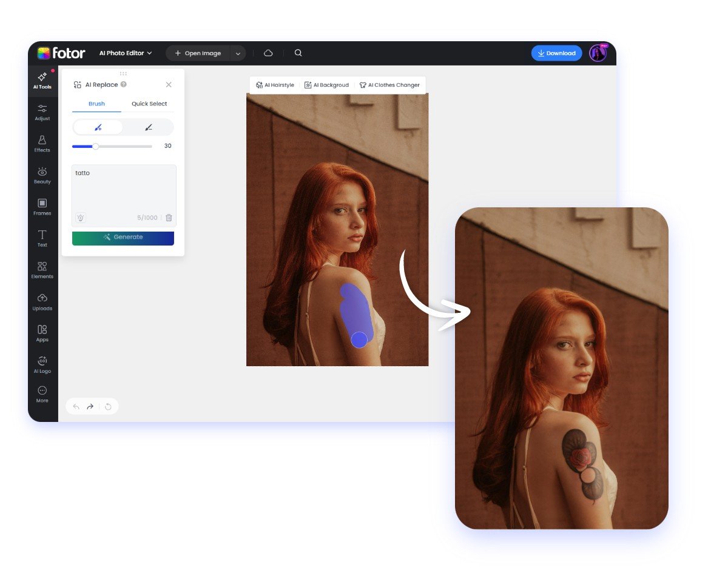Image resolution: width=728 pixels, height=582 pixels.
Task: Click the Generate button
Action: click(x=123, y=238)
